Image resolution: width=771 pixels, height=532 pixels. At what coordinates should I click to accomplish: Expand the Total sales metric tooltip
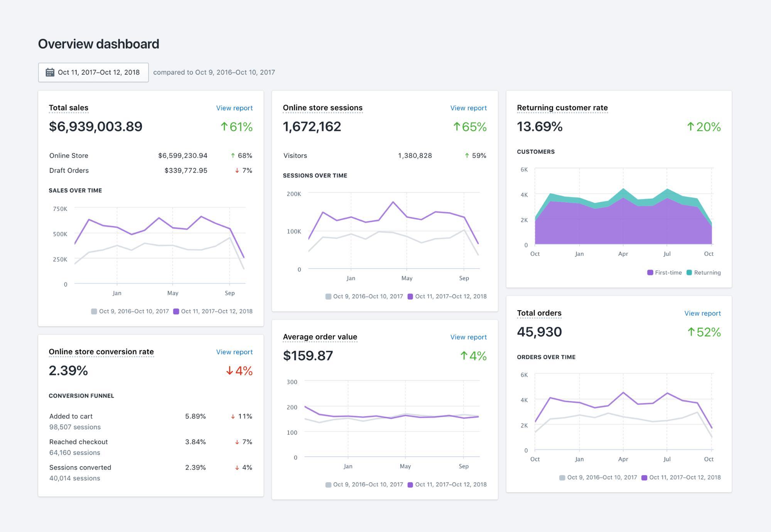tap(68, 108)
